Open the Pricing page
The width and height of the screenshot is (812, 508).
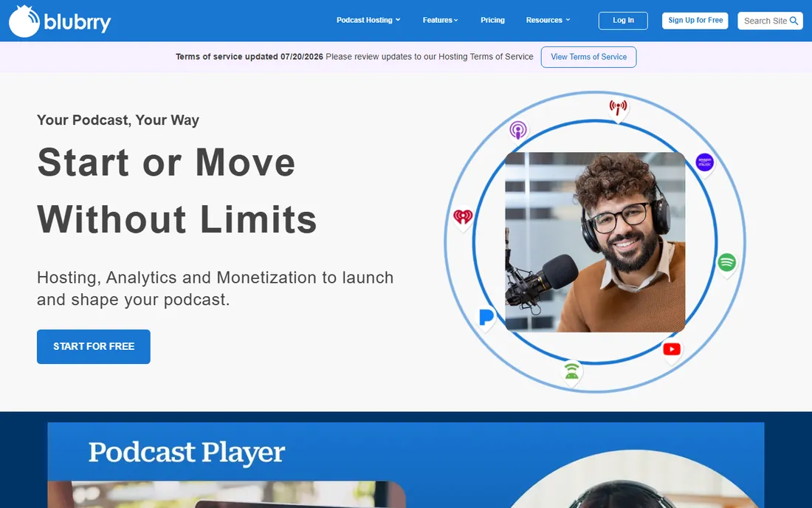pyautogui.click(x=492, y=20)
